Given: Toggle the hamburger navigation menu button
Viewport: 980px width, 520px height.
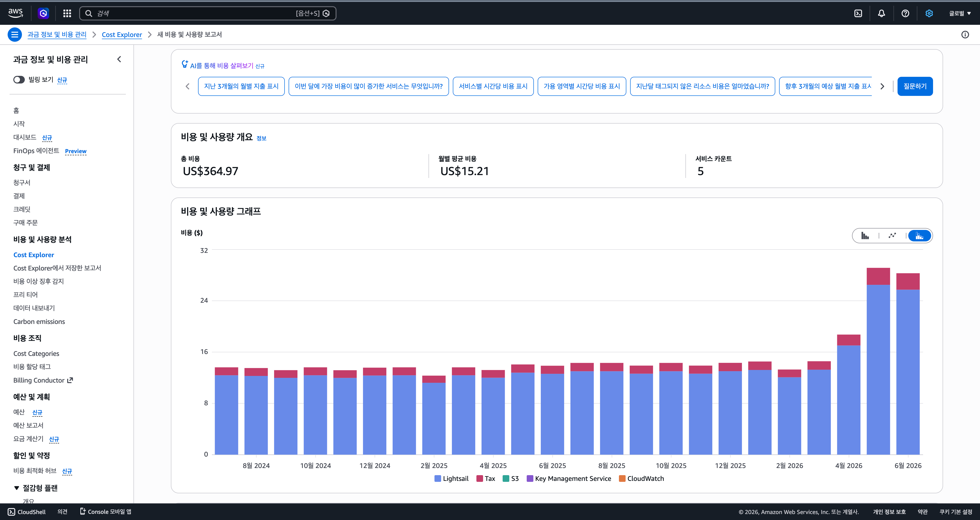Looking at the screenshot, I should point(15,35).
